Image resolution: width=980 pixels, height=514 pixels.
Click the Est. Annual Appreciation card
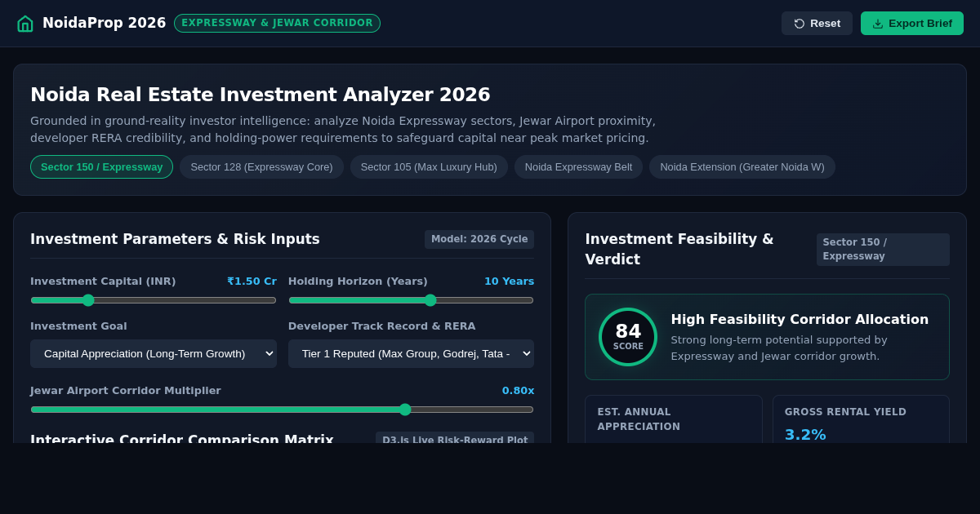pyautogui.click(x=674, y=419)
